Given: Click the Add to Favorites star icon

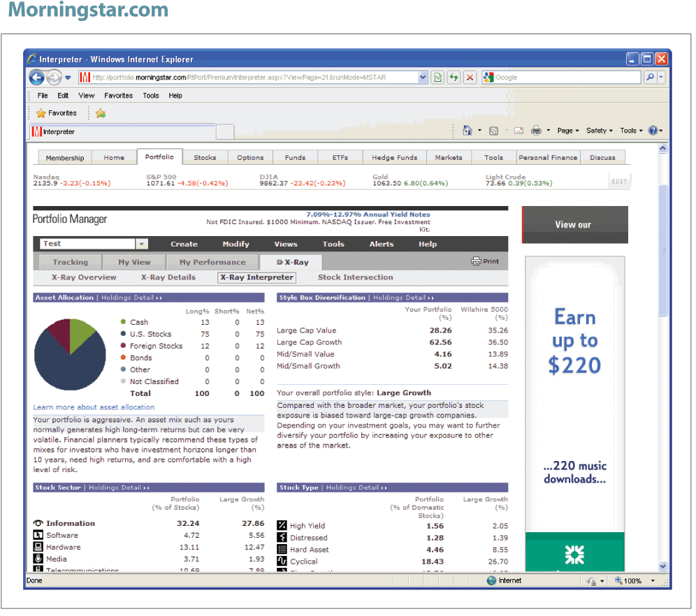Looking at the screenshot, I should (101, 113).
